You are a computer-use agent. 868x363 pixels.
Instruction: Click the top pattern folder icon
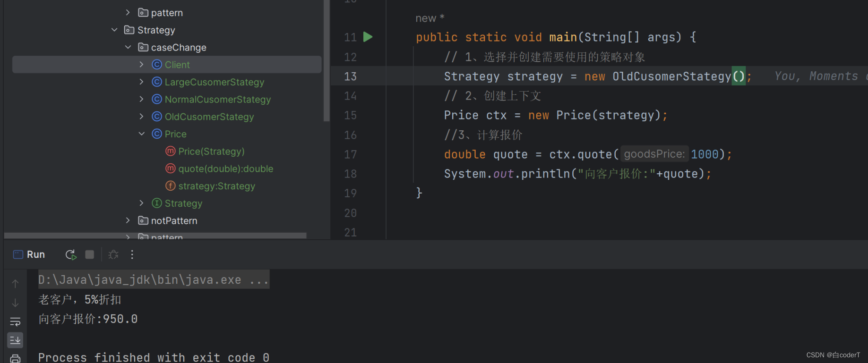tap(143, 13)
